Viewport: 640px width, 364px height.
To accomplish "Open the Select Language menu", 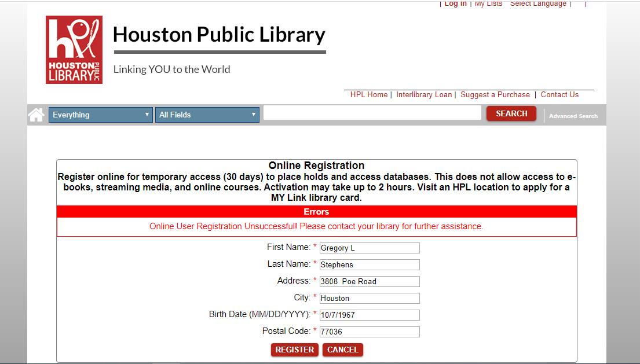I will click(538, 3).
